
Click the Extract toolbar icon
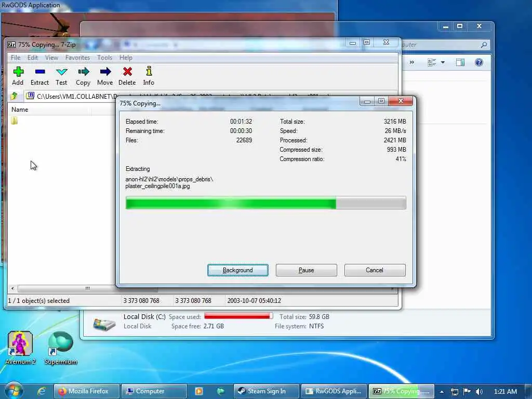[x=39, y=72]
